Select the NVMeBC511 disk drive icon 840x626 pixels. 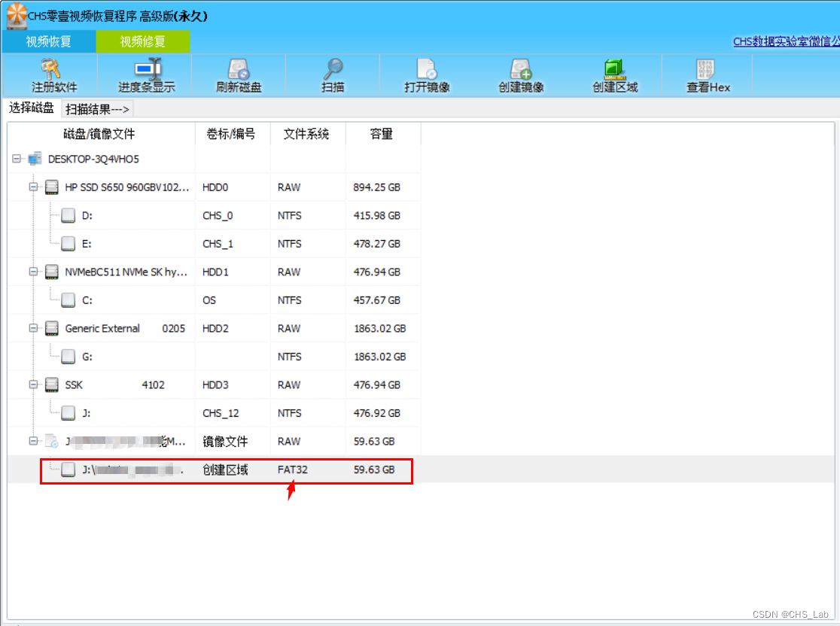point(51,272)
